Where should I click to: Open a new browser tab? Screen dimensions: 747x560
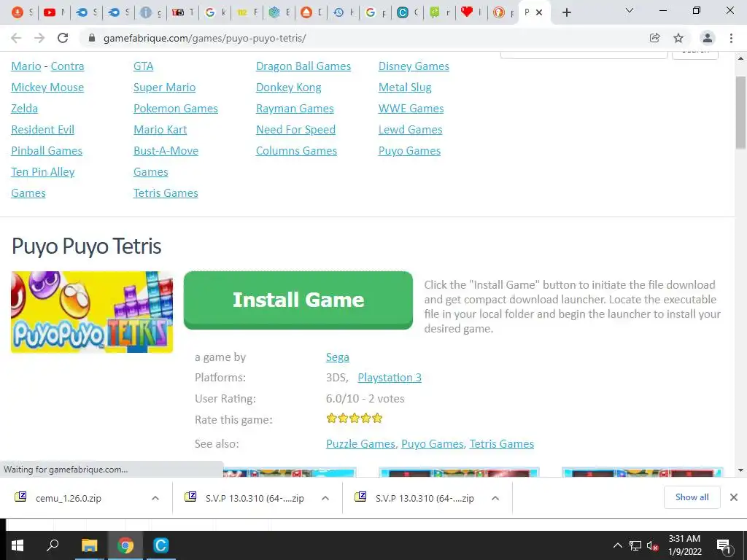click(566, 12)
